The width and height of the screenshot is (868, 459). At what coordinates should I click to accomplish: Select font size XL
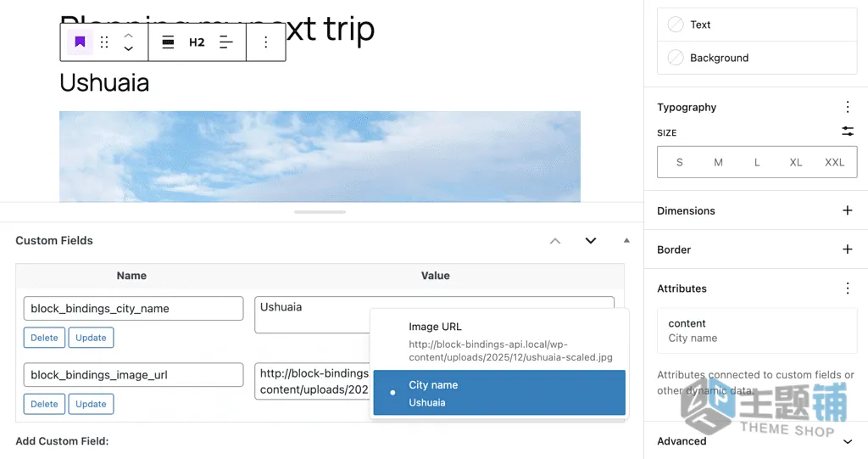click(795, 162)
